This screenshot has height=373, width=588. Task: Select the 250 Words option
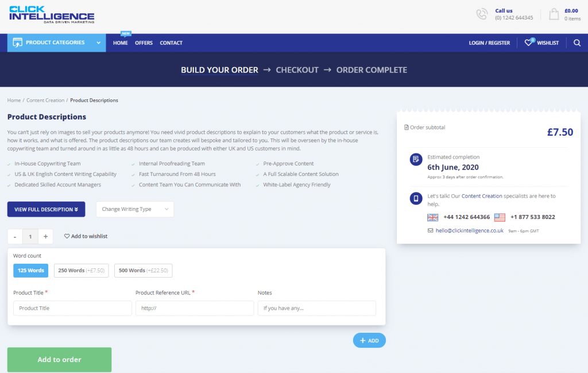(x=80, y=270)
